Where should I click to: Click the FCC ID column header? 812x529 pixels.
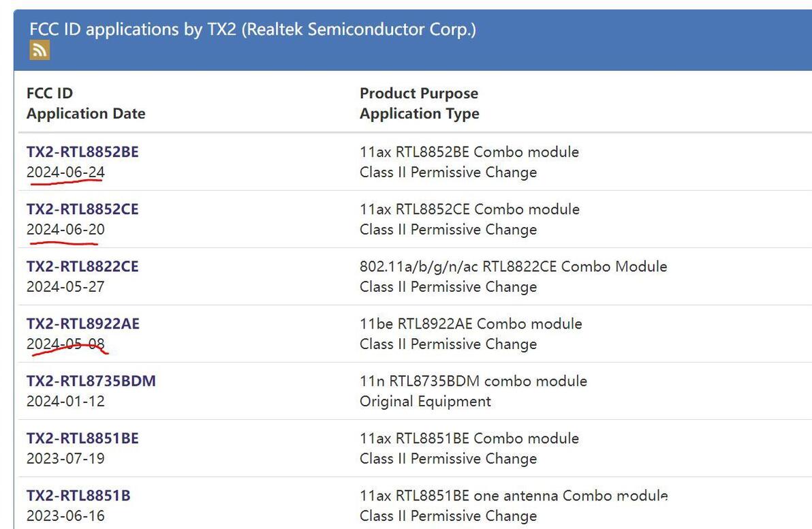[50, 93]
